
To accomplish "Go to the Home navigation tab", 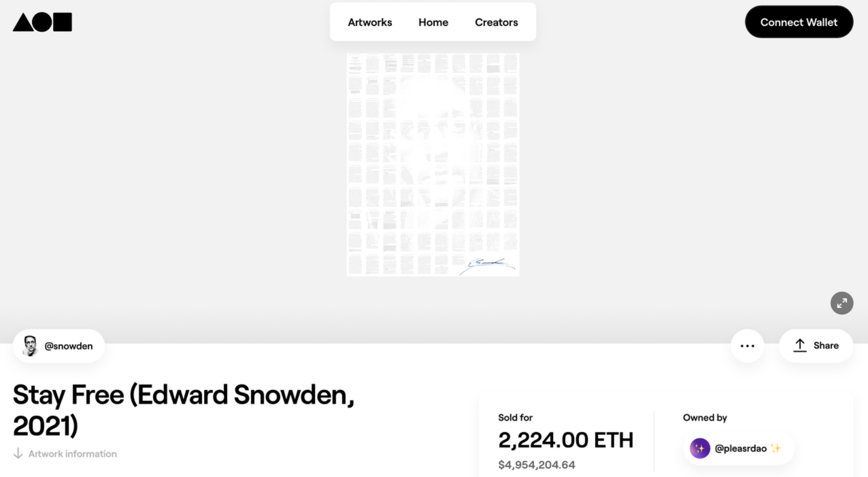I will tap(433, 22).
